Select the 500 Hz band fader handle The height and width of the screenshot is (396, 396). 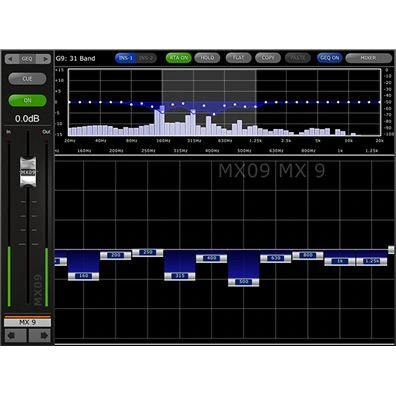244,282
